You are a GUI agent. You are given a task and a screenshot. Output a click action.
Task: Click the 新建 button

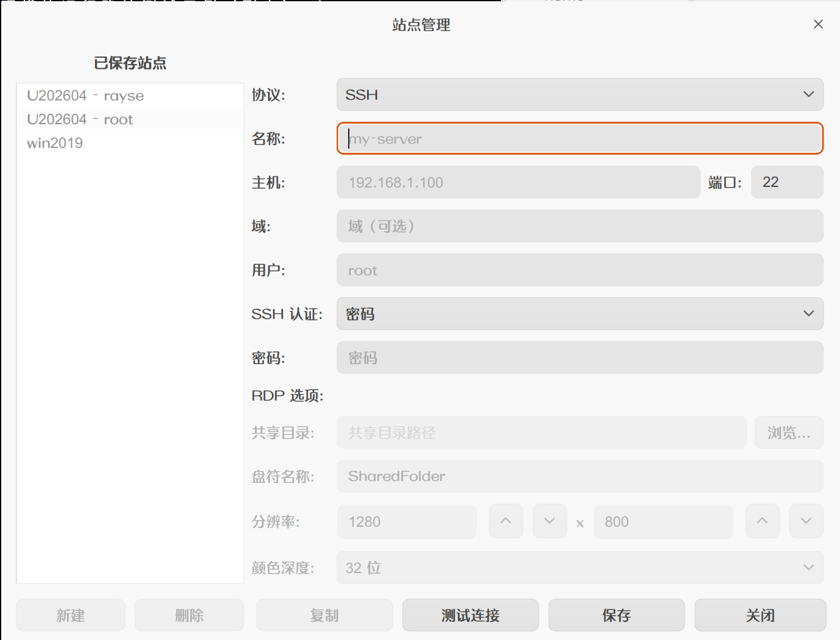point(71,615)
